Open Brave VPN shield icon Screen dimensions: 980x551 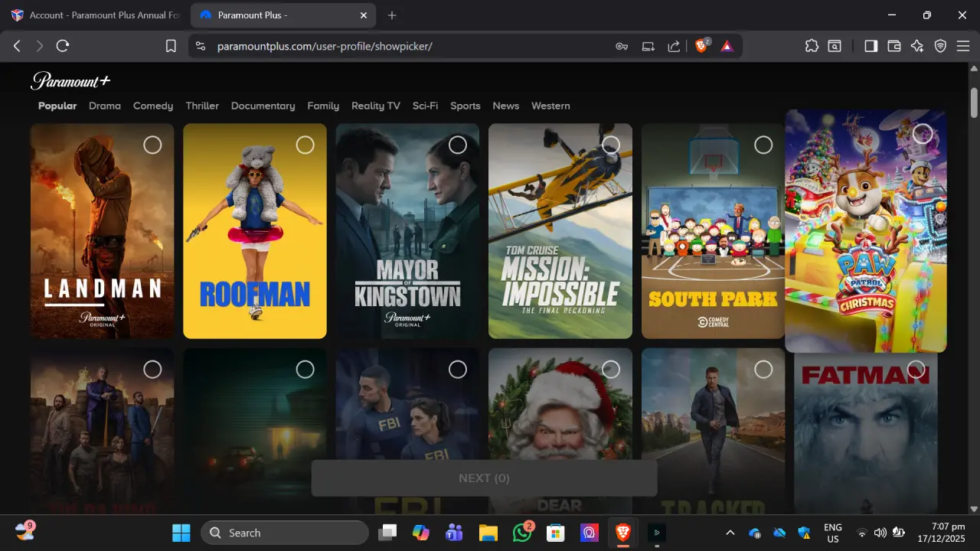point(940,46)
